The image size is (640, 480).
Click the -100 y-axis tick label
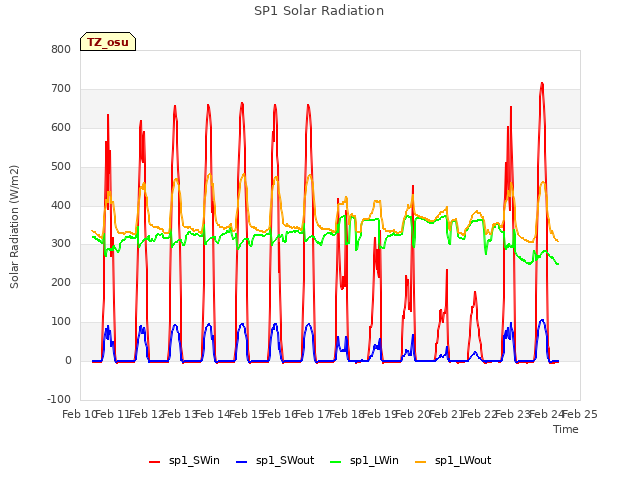coord(59,399)
